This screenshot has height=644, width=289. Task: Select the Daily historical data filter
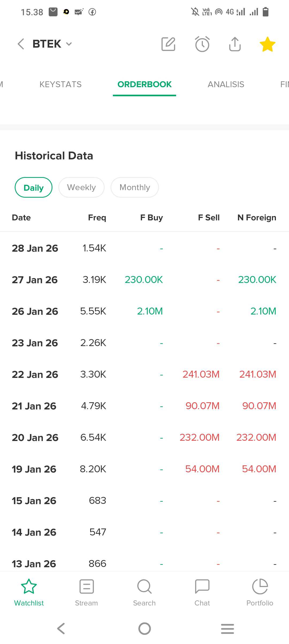(33, 187)
